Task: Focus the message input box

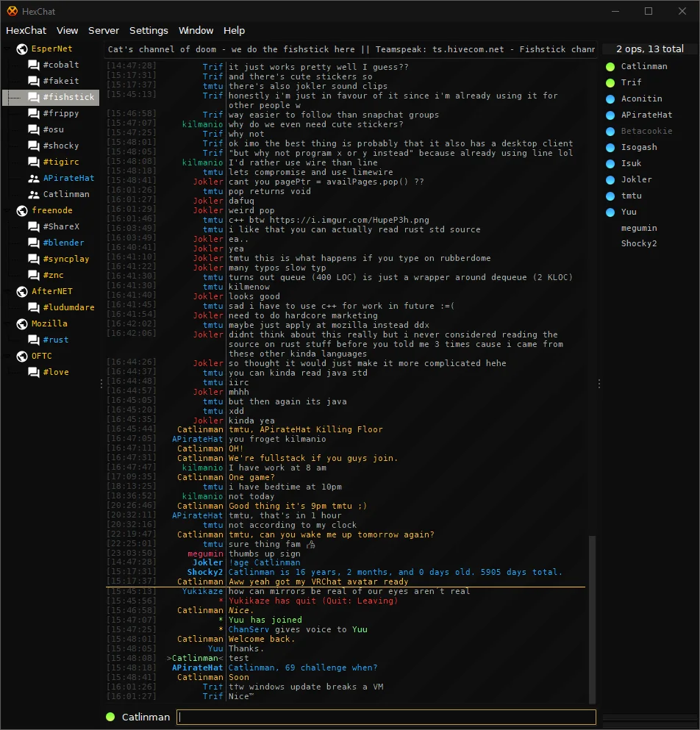Action: click(386, 717)
